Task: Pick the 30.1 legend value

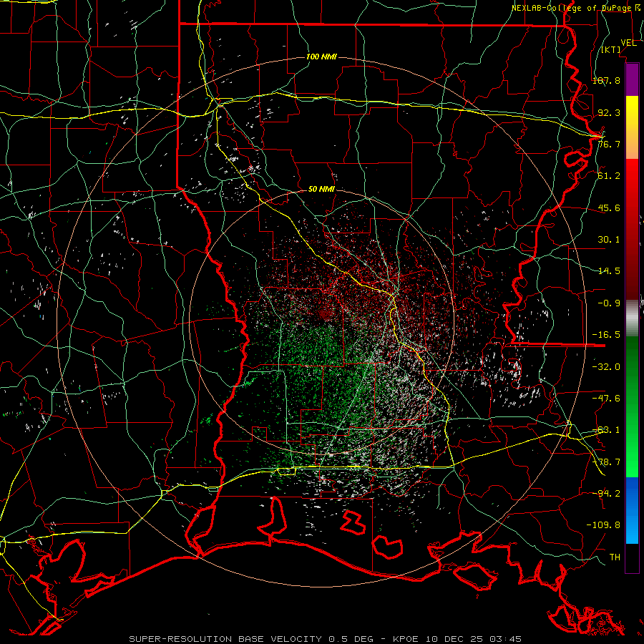Action: [609, 240]
